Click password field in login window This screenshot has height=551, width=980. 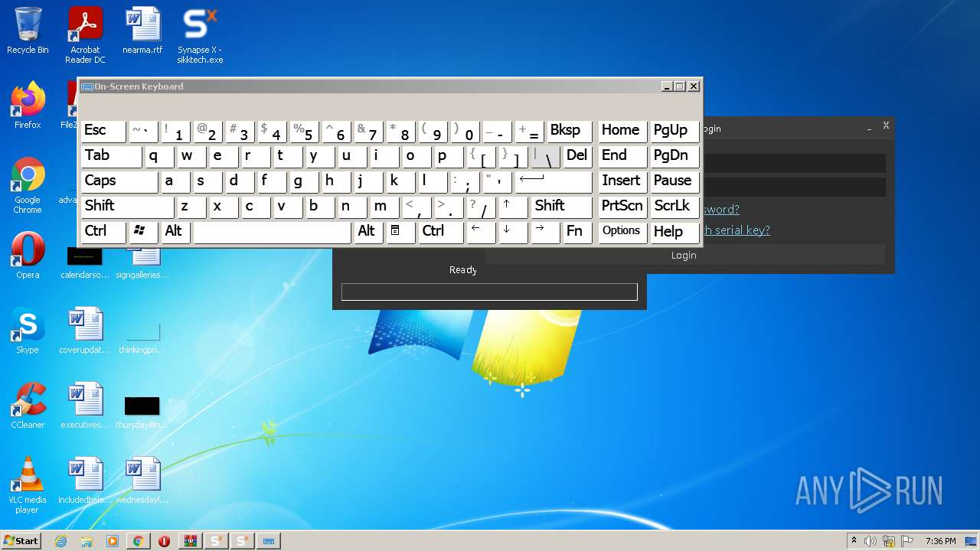[x=793, y=187]
